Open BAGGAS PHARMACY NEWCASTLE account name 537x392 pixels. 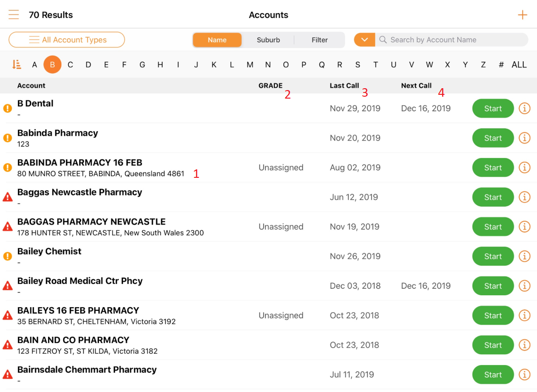[x=91, y=222]
